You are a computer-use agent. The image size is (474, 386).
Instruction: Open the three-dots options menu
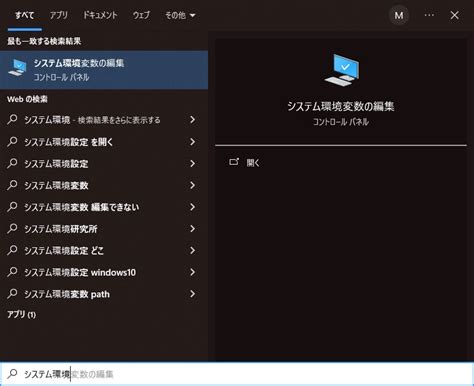tap(429, 15)
